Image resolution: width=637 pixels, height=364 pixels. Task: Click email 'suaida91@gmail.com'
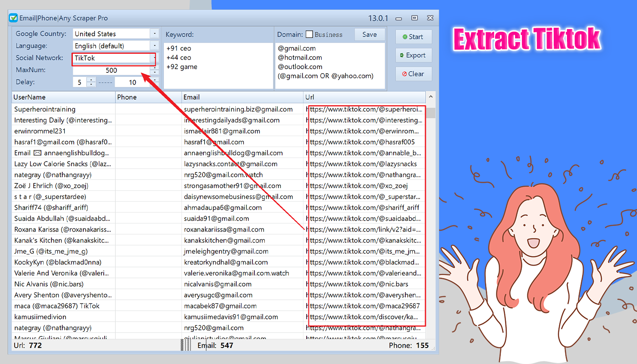[x=217, y=218]
